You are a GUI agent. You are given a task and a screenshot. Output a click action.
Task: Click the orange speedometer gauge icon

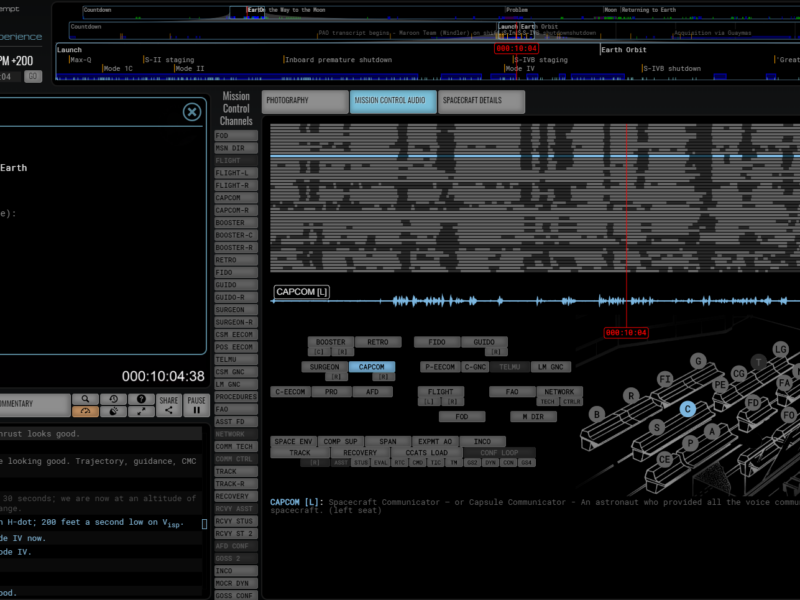[x=85, y=411]
